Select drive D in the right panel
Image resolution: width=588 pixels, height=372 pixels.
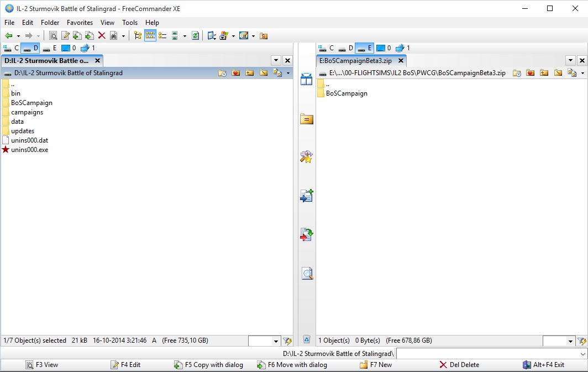point(345,48)
